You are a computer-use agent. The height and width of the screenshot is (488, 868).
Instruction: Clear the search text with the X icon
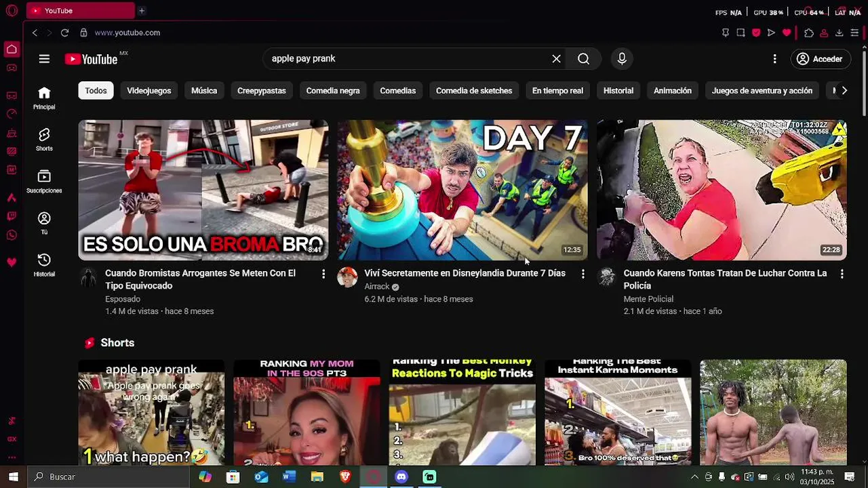tap(556, 59)
